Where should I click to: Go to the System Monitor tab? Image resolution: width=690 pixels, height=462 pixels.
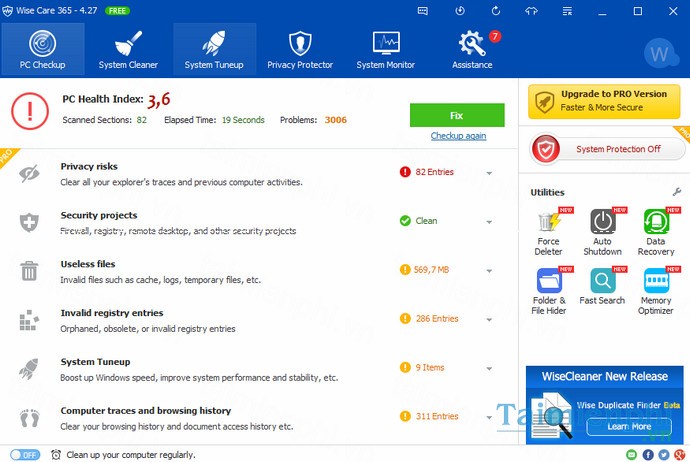pos(385,50)
